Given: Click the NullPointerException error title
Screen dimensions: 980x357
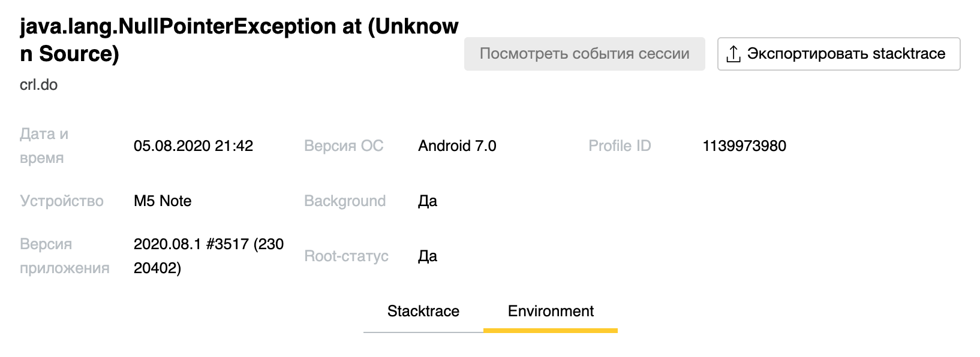Looking at the screenshot, I should pos(239,40).
